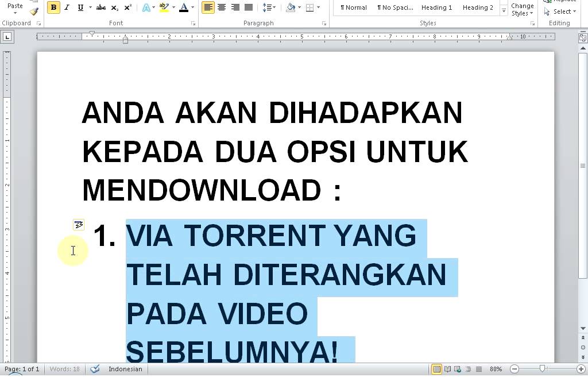Switch to Print Layout view
588x377 pixels.
[x=436, y=369]
